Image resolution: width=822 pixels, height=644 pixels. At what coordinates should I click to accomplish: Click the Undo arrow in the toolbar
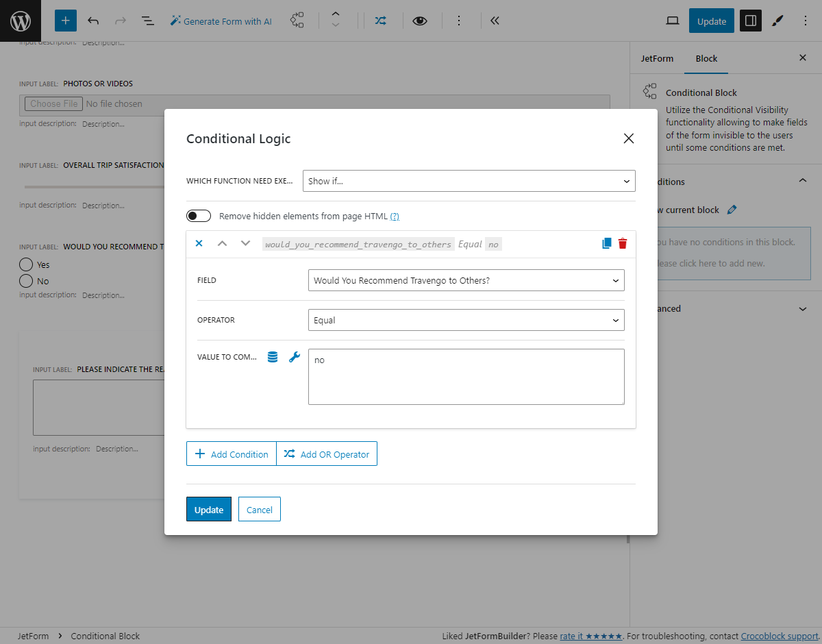pos(93,21)
